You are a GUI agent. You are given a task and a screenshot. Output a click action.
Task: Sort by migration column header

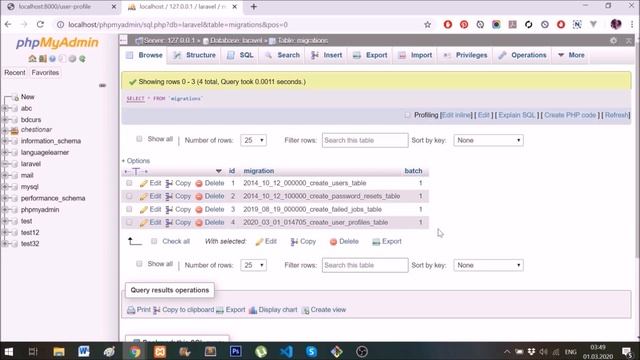pyautogui.click(x=259, y=171)
